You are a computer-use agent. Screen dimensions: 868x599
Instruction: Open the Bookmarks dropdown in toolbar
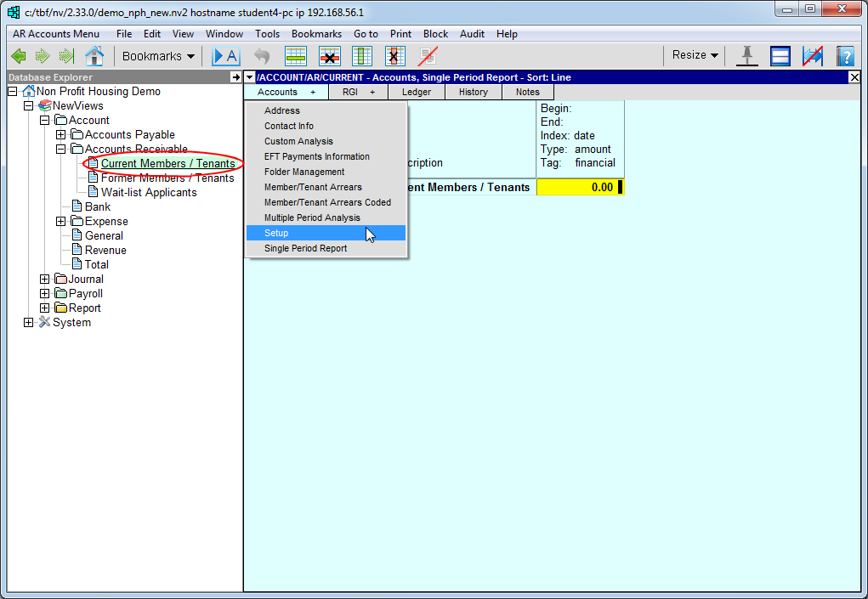pos(158,56)
